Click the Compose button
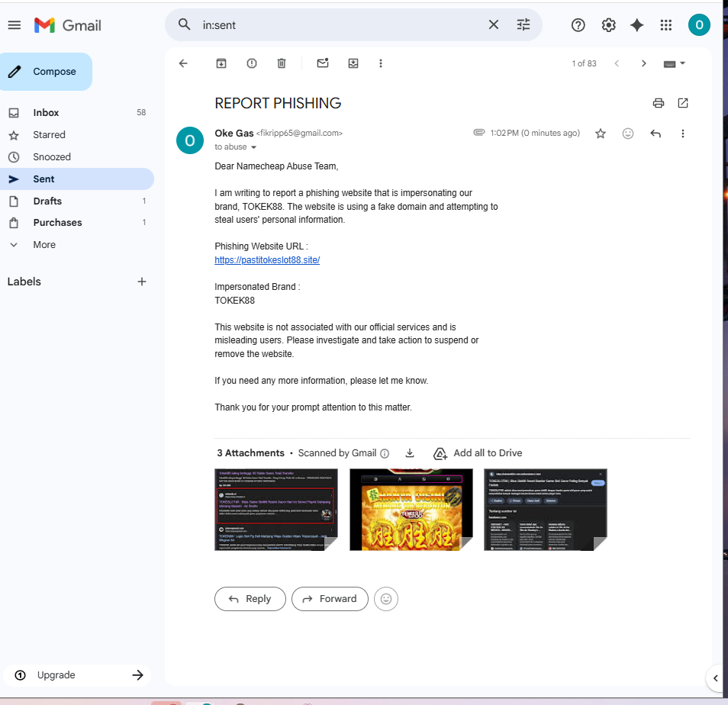728x705 pixels. 46,72
